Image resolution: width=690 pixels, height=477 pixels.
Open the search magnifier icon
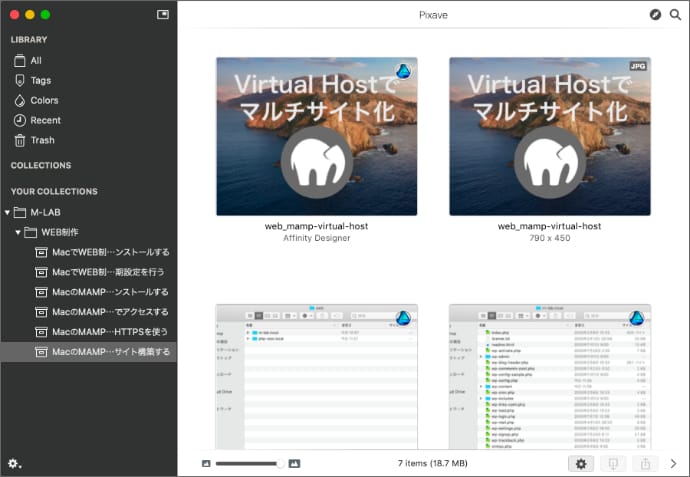[x=675, y=15]
